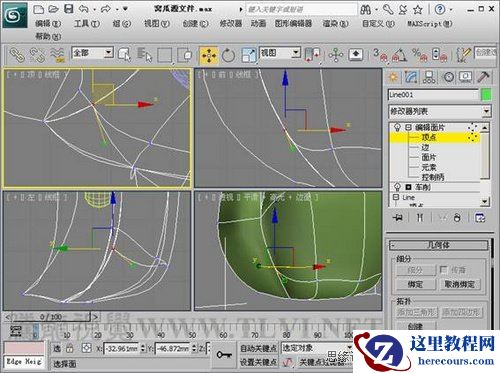The height and width of the screenshot is (373, 500).
Task: Open the 组(G) menu
Action: (x=122, y=24)
